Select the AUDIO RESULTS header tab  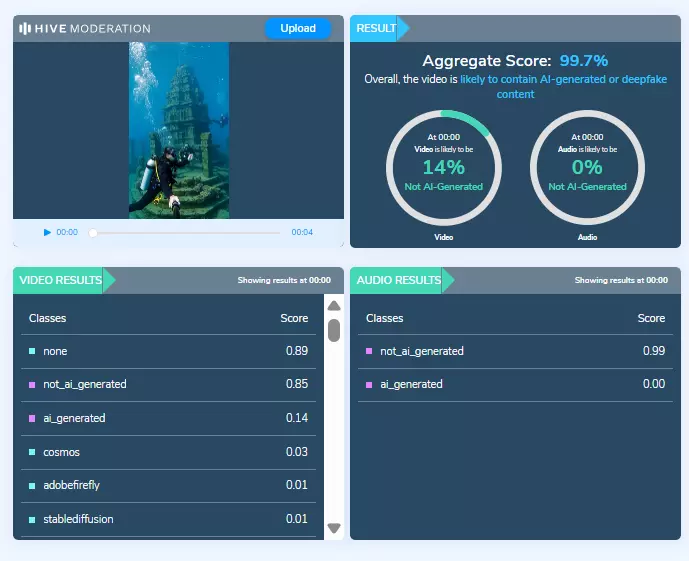click(398, 280)
